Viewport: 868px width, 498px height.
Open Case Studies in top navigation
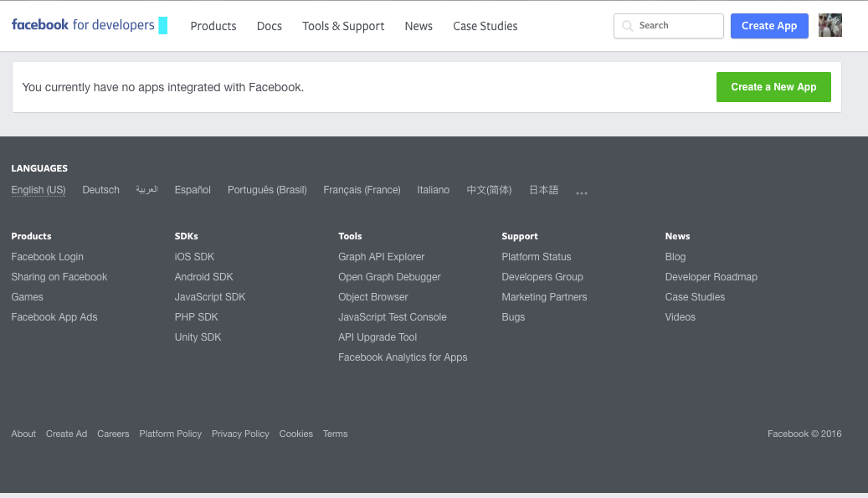485,26
